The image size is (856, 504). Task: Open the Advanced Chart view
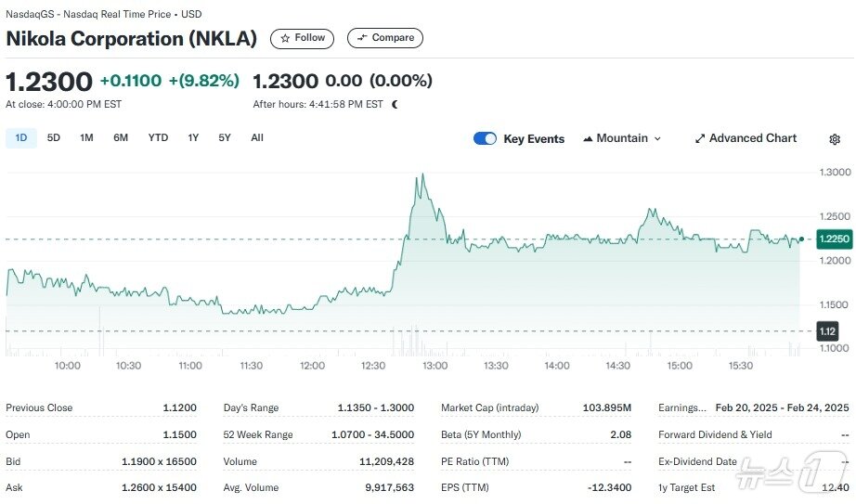[x=745, y=138]
